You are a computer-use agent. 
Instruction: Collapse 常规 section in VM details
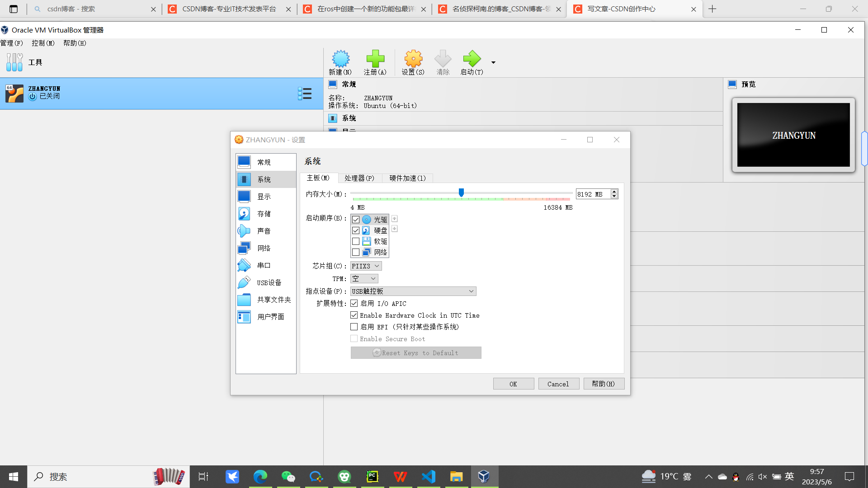point(349,84)
